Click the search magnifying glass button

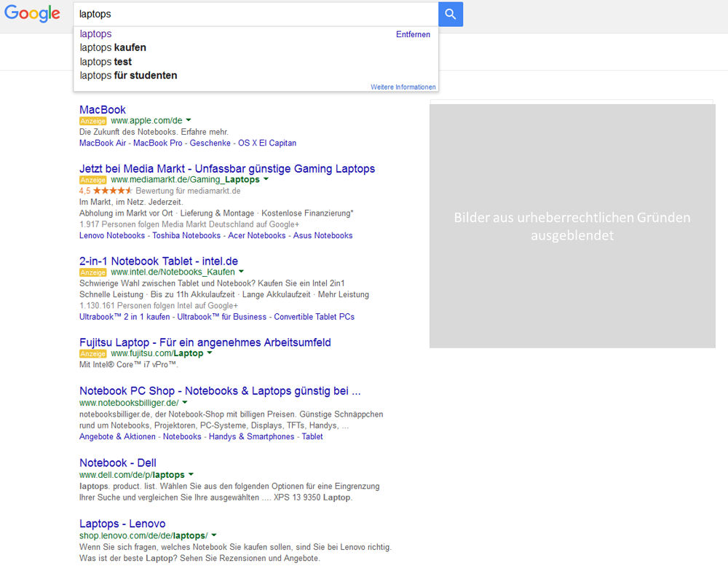coord(450,15)
